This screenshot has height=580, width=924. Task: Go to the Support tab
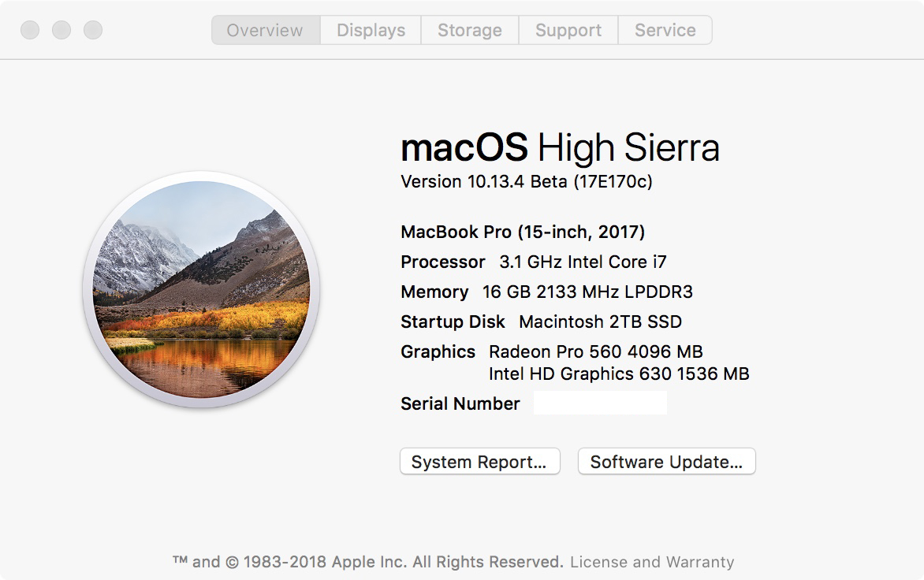[x=568, y=30]
